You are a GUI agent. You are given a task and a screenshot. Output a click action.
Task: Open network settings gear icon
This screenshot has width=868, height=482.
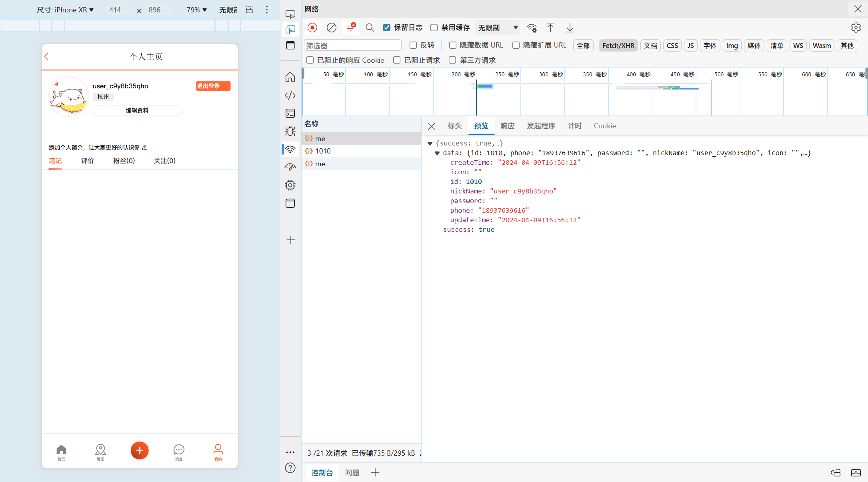(x=856, y=28)
